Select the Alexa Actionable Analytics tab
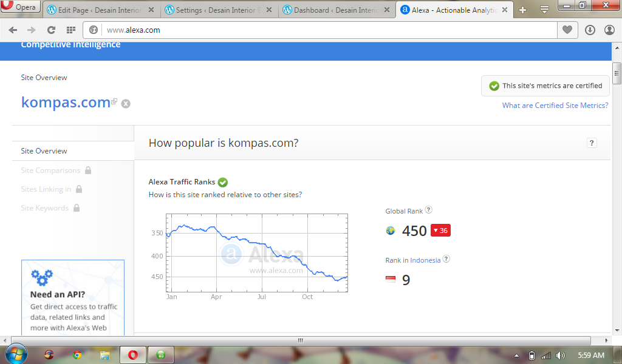Viewport: 622px width, 364px height. pos(454,10)
